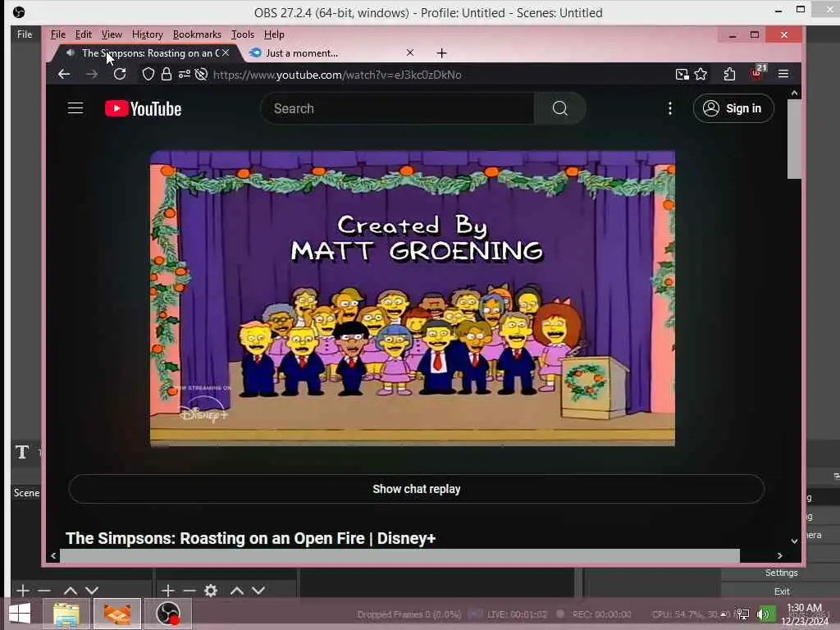Screen dimensions: 840x630
Task: Click the site security padlock icon
Action: (167, 75)
